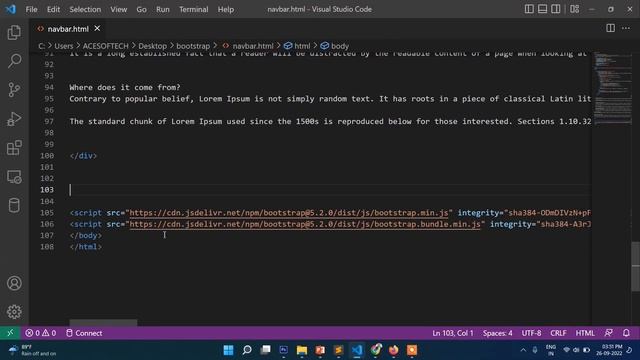Image resolution: width=640 pixels, height=360 pixels.
Task: Open the Task View taskbar icon
Action: 265,350
